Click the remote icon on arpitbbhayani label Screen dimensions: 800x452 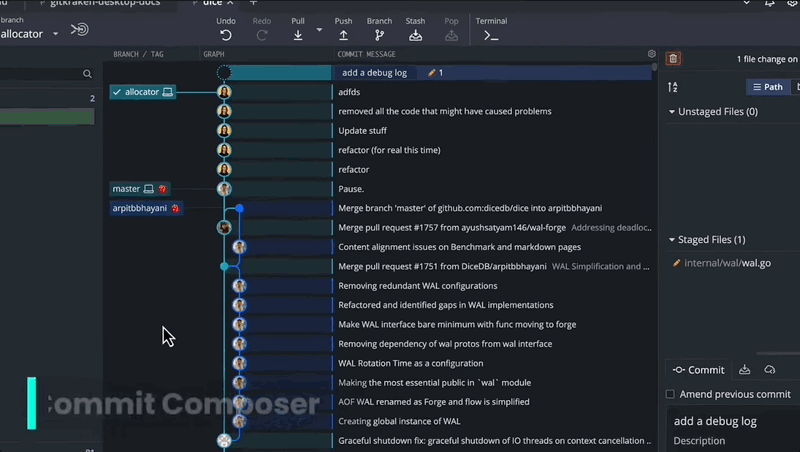pyautogui.click(x=175, y=209)
